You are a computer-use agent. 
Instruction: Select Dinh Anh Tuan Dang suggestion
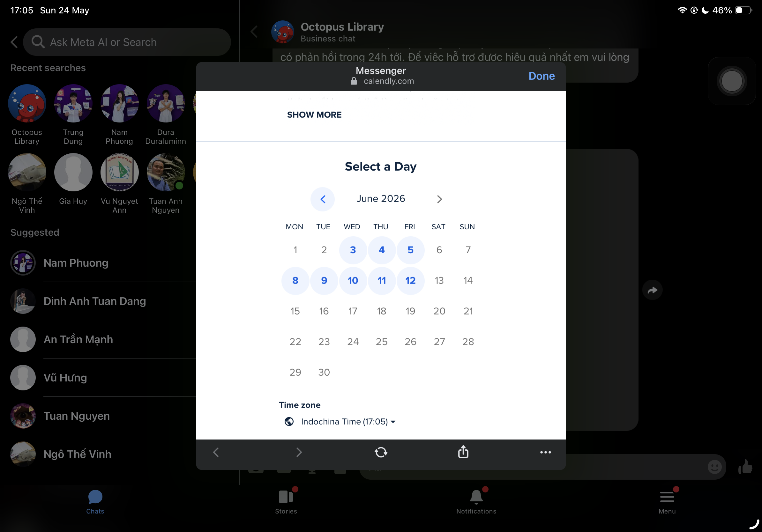click(103, 301)
